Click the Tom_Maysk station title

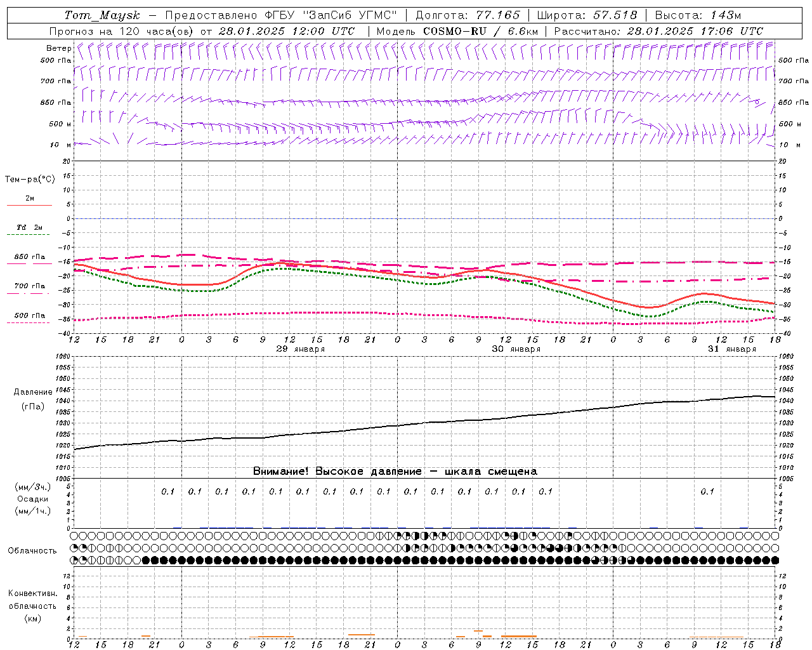tap(102, 15)
